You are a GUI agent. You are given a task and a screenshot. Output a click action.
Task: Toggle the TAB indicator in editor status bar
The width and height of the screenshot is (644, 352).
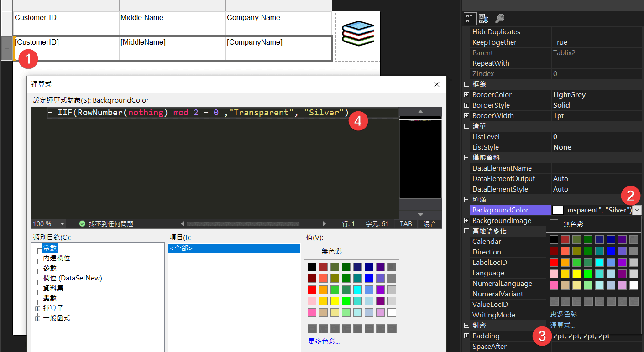(405, 224)
